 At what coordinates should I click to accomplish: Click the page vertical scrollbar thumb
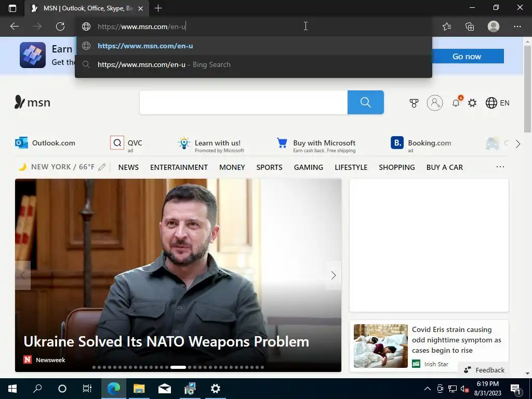(527, 89)
